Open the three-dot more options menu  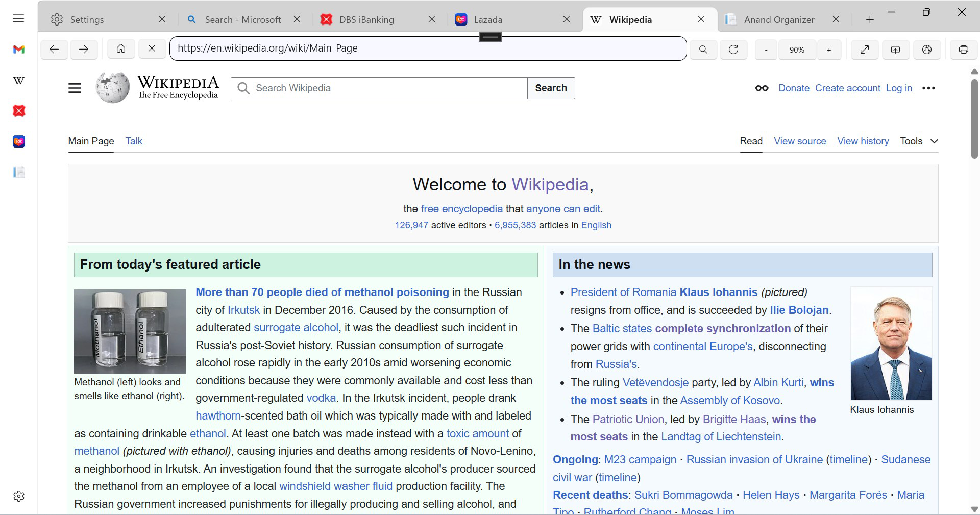point(928,88)
